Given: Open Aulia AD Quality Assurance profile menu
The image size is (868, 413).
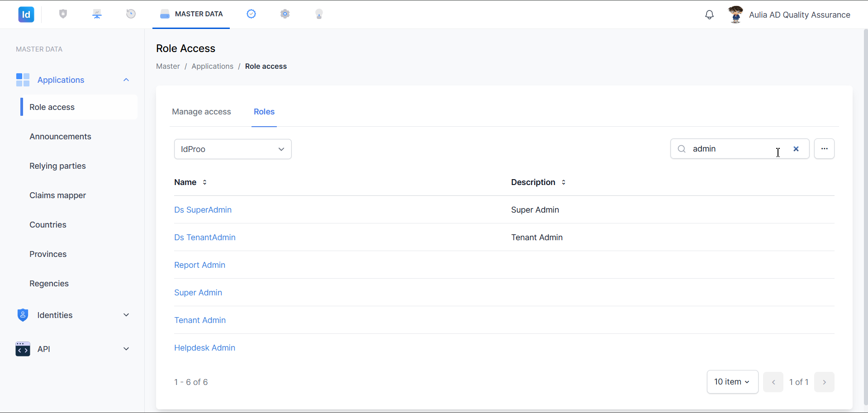Looking at the screenshot, I should click(x=799, y=14).
